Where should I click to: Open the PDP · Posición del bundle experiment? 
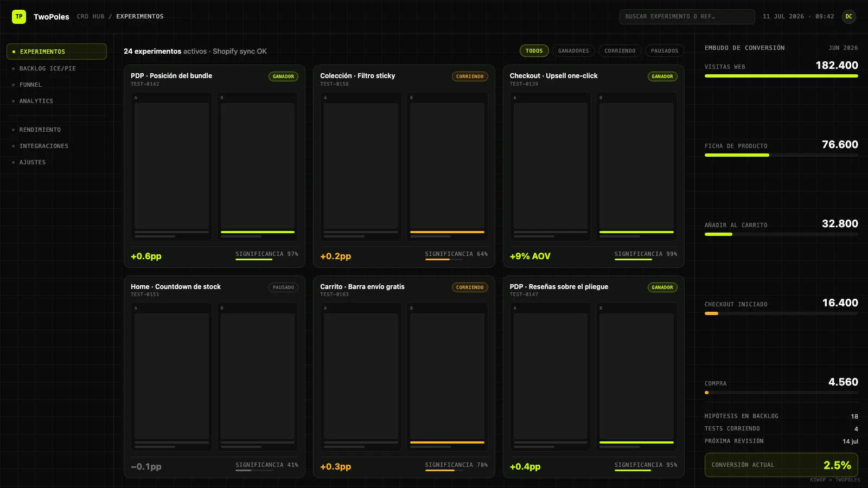[x=215, y=166]
